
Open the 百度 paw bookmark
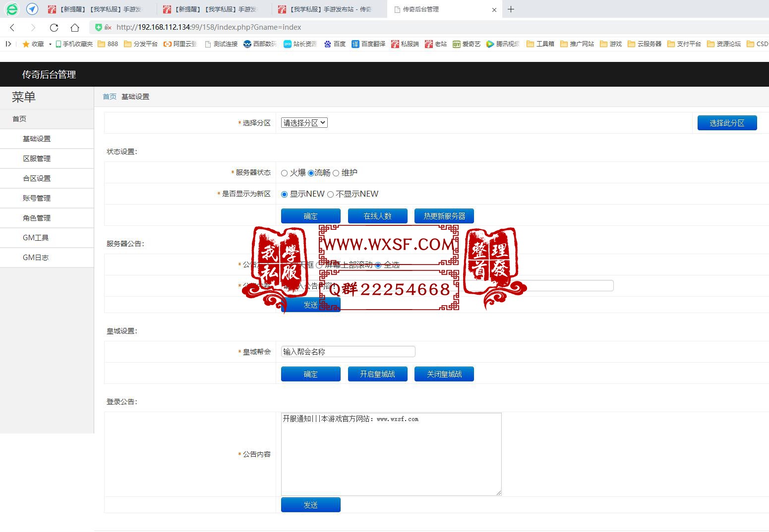[335, 44]
